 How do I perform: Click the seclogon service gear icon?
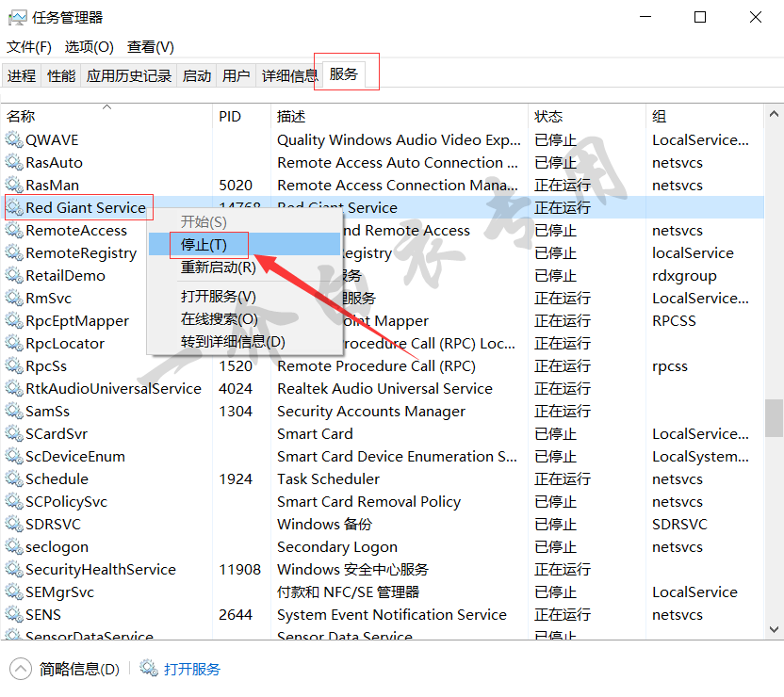pyautogui.click(x=14, y=547)
